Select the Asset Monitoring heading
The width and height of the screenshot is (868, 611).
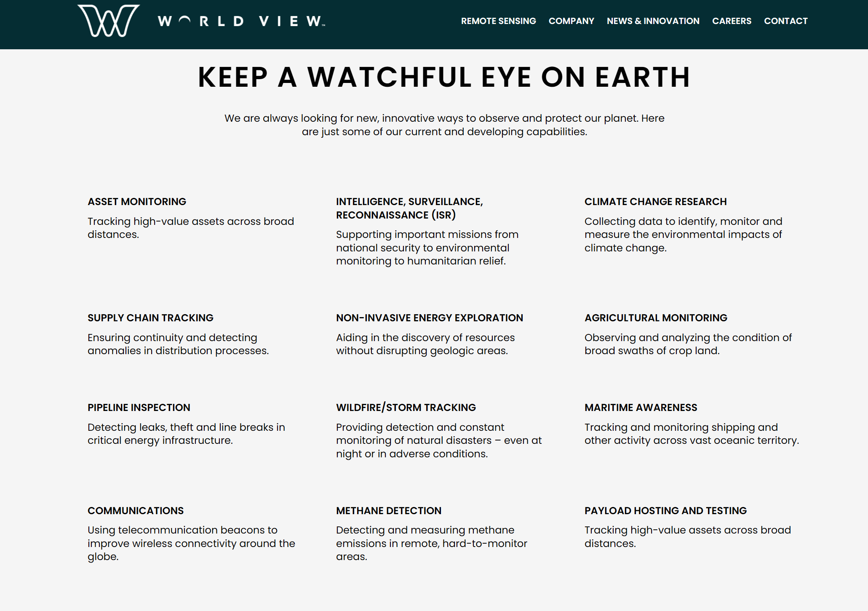tap(137, 202)
